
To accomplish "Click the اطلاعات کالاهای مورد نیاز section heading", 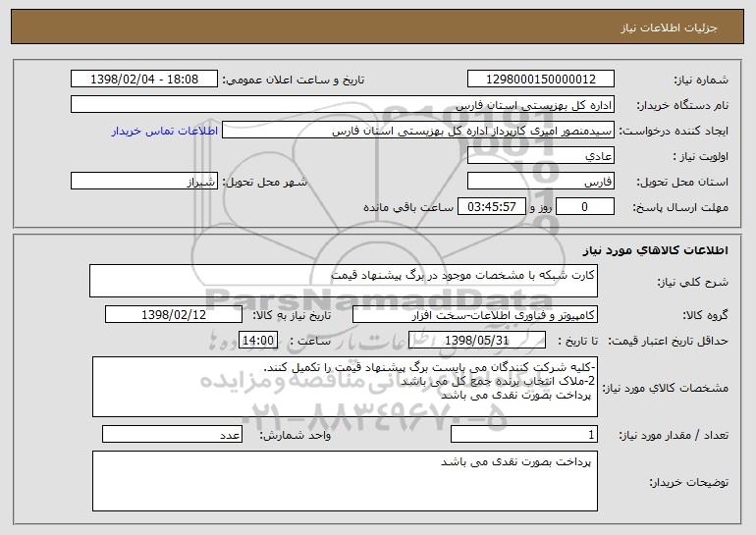I will (655, 250).
